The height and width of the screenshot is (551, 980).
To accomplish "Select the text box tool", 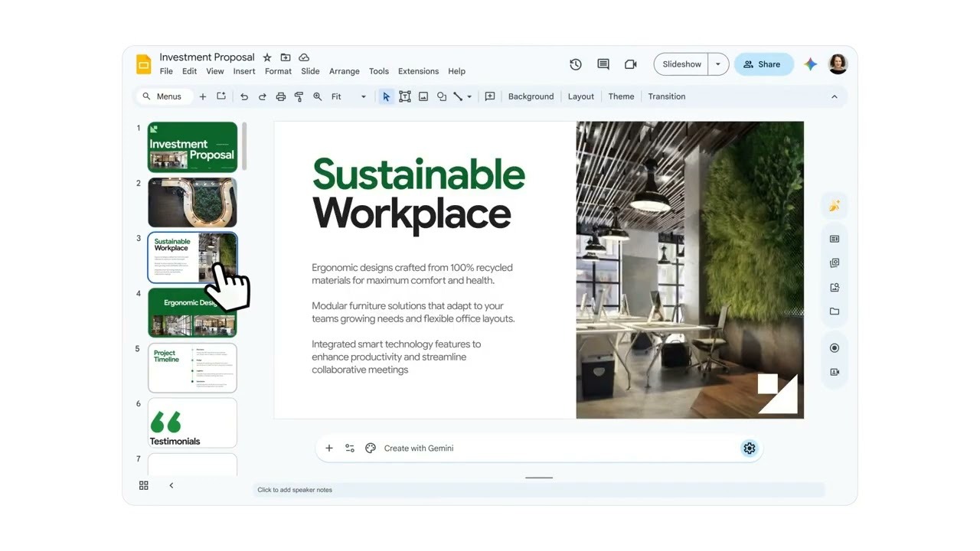I will [405, 96].
